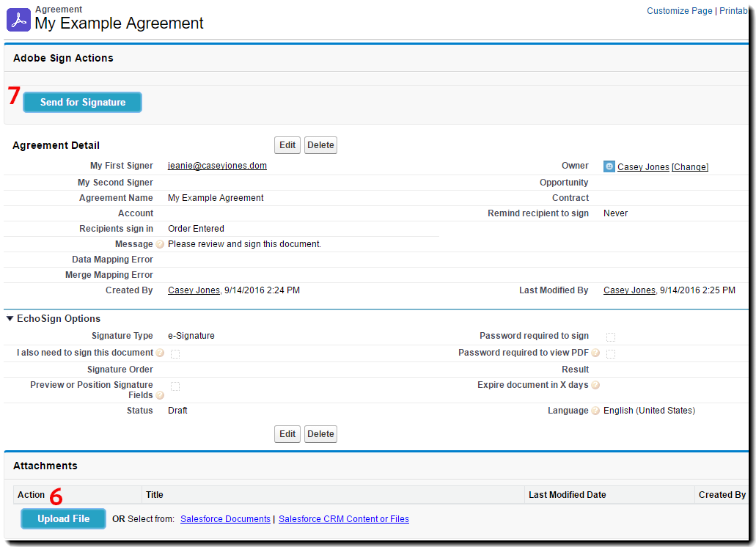This screenshot has height=547, width=756.
Task: Click the help icon next to Message
Action: pos(160,244)
